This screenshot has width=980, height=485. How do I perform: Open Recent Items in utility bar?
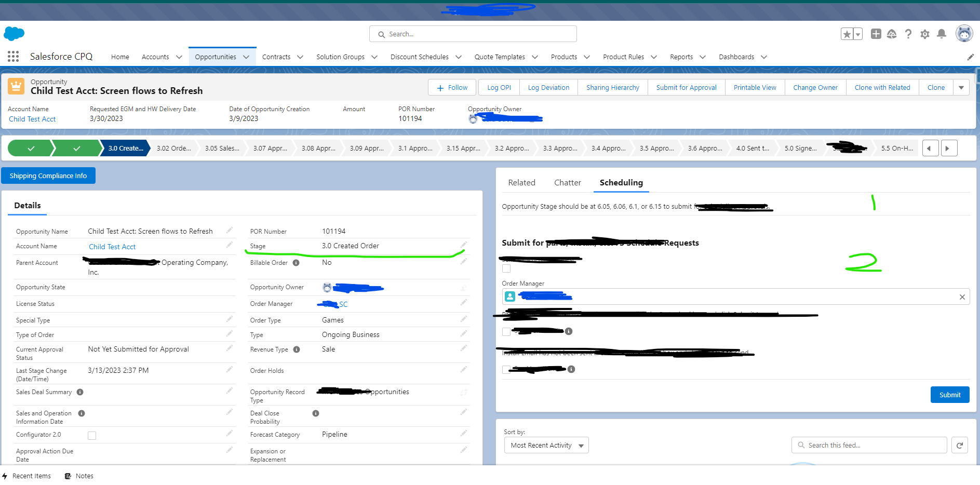coord(26,476)
